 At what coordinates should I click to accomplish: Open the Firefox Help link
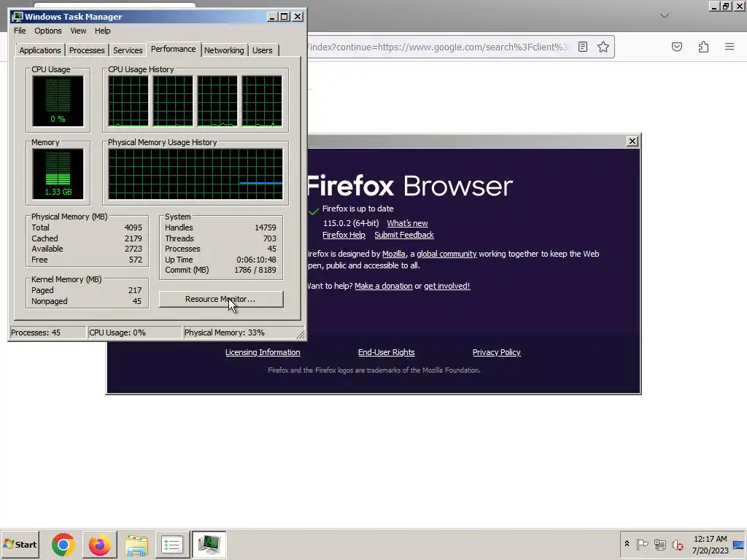(344, 235)
